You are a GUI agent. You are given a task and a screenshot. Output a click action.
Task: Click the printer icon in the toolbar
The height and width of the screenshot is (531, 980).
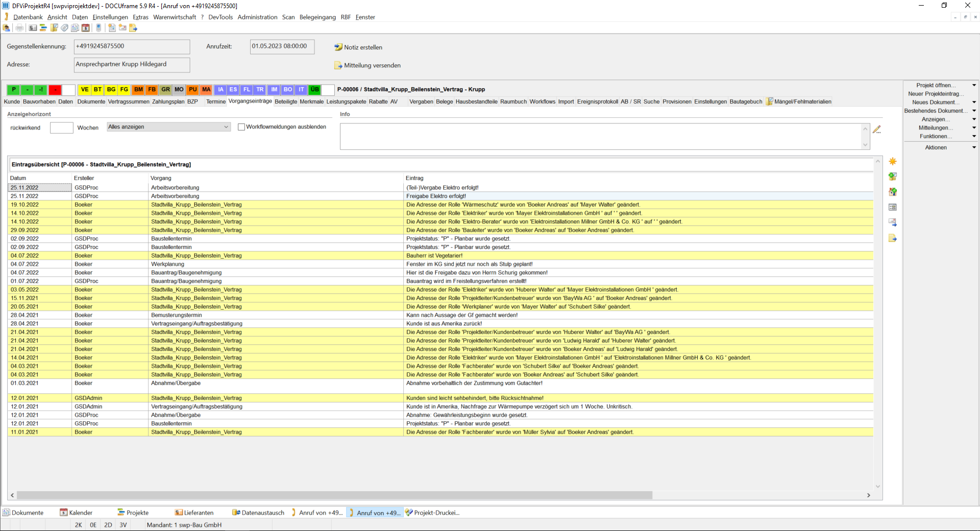click(x=19, y=28)
